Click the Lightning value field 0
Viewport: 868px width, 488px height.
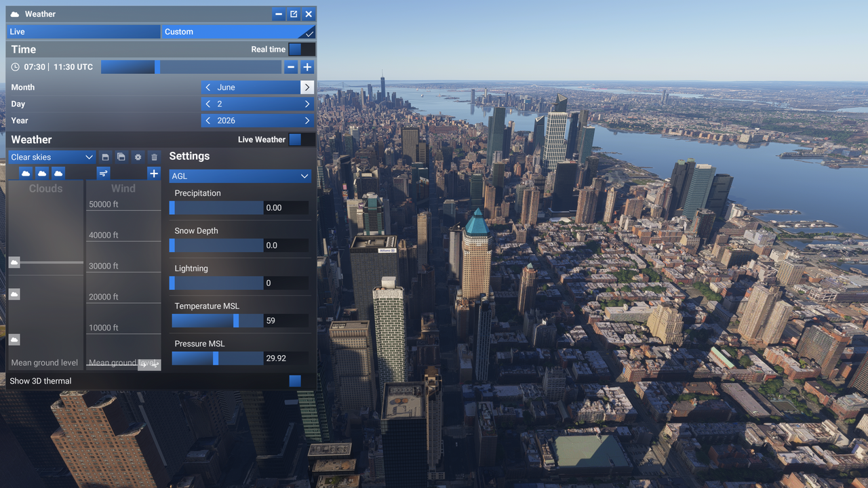click(286, 283)
